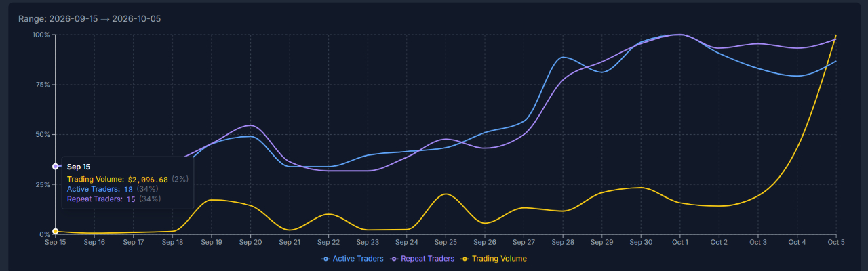
Task: Click the Sep 28 x-axis label
Action: click(x=562, y=241)
